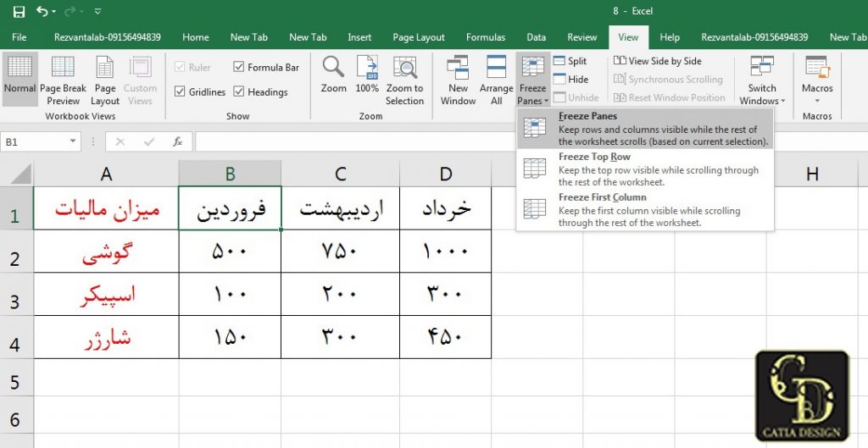Screen dimensions: 868x448
Task: Click cell B4 with value ۱۵۰
Action: click(x=230, y=337)
